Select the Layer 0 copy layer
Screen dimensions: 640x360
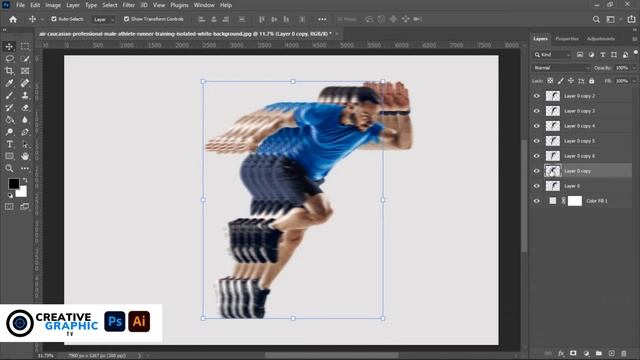[581, 171]
